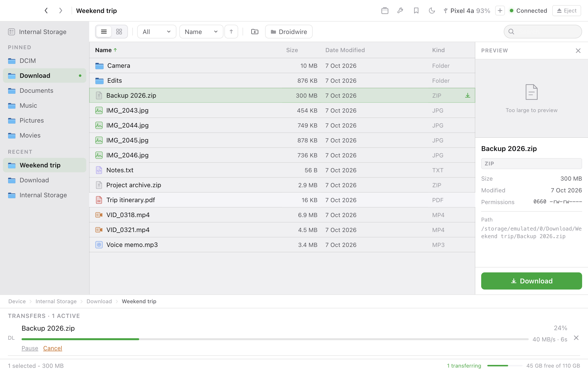Go back with the left chevron
The image size is (588, 372).
(x=46, y=11)
